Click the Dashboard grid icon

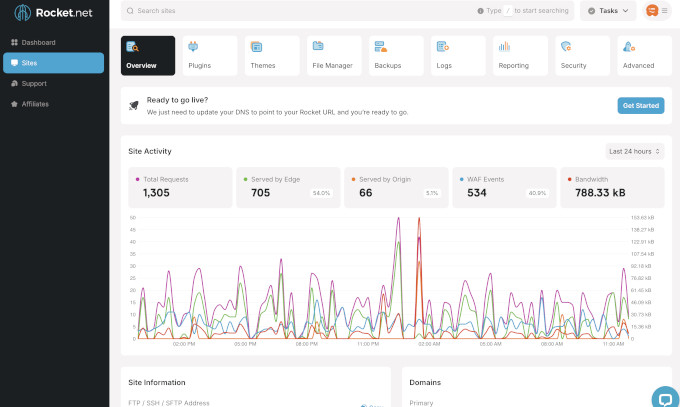[x=14, y=42]
